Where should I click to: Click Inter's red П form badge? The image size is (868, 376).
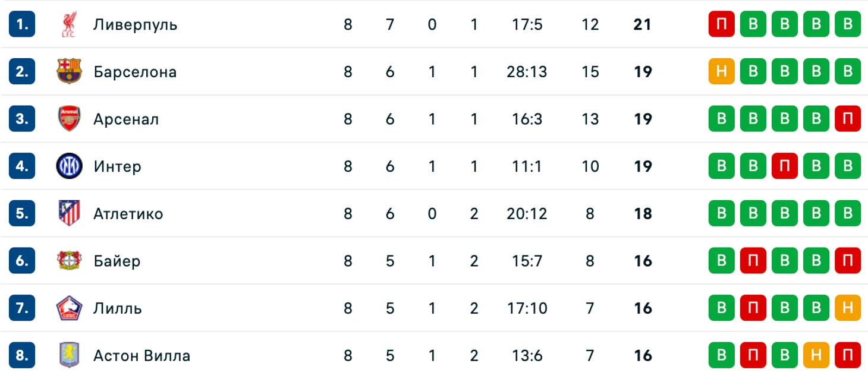coord(785,166)
